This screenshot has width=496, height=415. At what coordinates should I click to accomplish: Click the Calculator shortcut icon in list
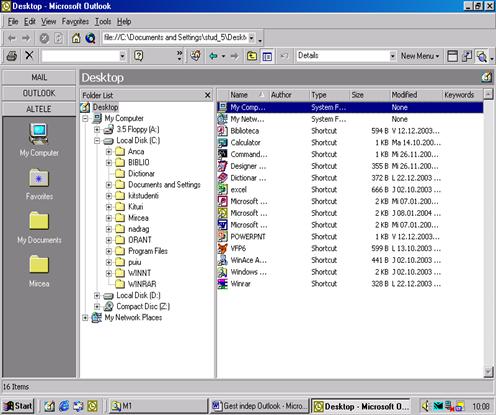tap(222, 143)
